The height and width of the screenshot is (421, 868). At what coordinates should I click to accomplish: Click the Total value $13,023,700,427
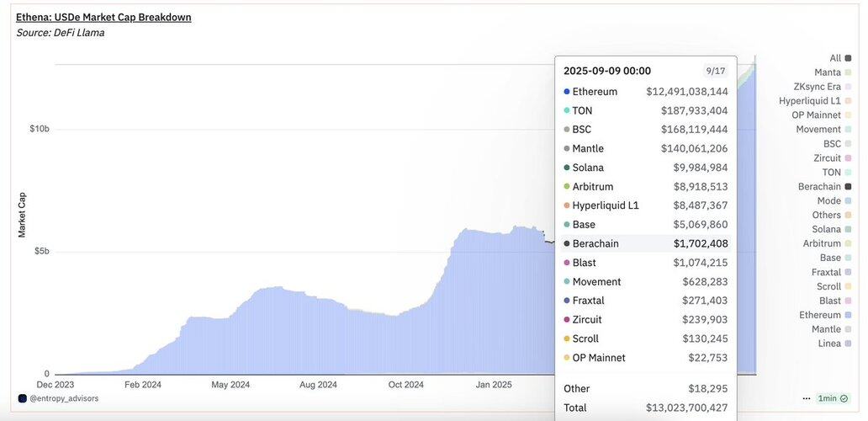click(x=687, y=408)
